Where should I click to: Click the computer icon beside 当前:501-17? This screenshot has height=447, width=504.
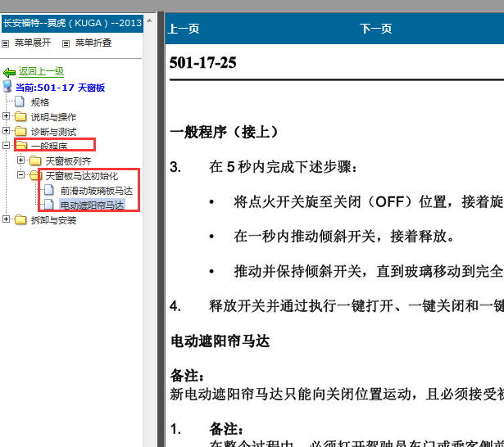[x=7, y=86]
